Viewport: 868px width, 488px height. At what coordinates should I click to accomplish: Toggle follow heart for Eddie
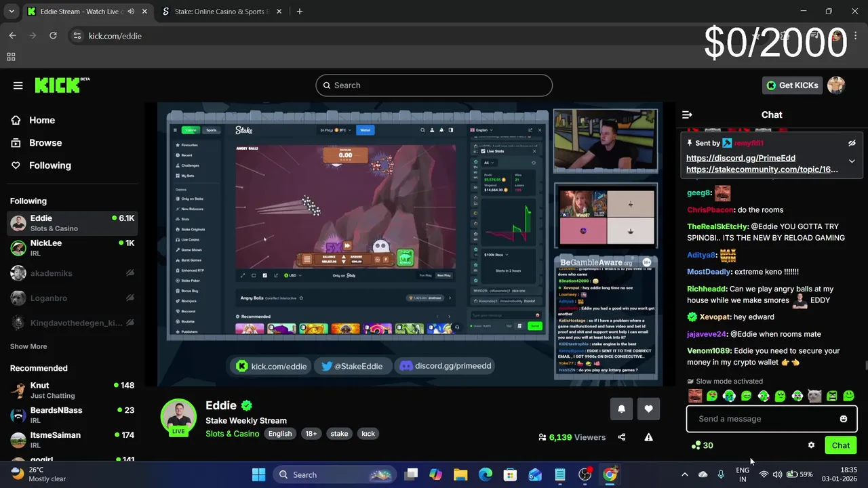pos(648,409)
